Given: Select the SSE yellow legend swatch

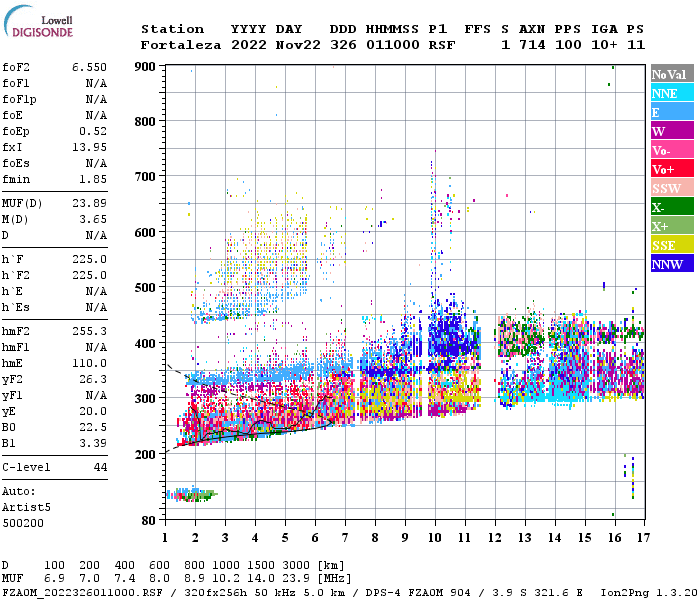Looking at the screenshot, I should click(x=672, y=245).
